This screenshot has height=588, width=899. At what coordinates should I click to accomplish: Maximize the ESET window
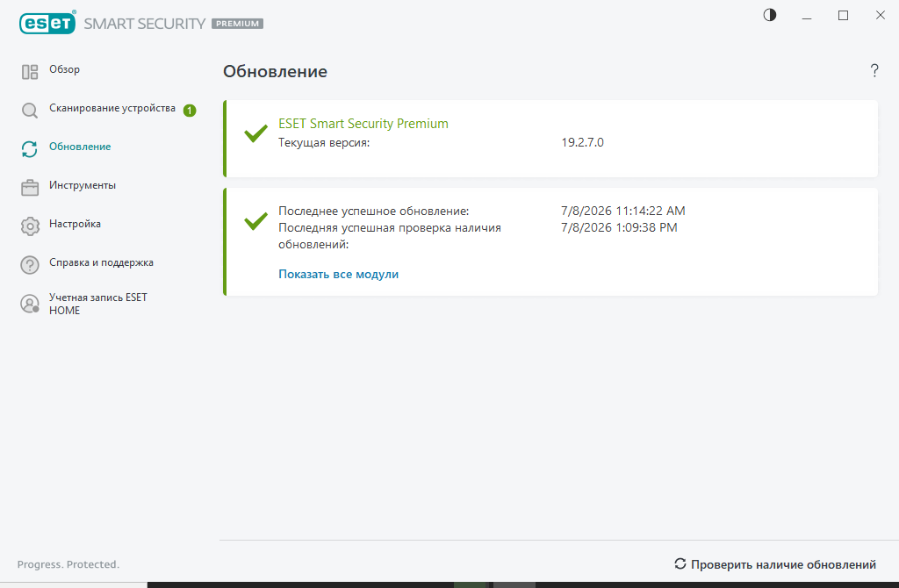click(843, 16)
